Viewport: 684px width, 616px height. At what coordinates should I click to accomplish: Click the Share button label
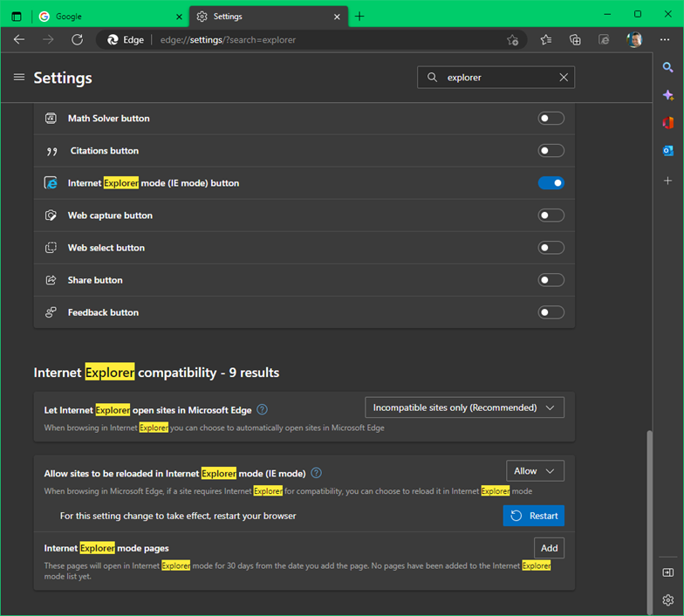click(x=95, y=280)
